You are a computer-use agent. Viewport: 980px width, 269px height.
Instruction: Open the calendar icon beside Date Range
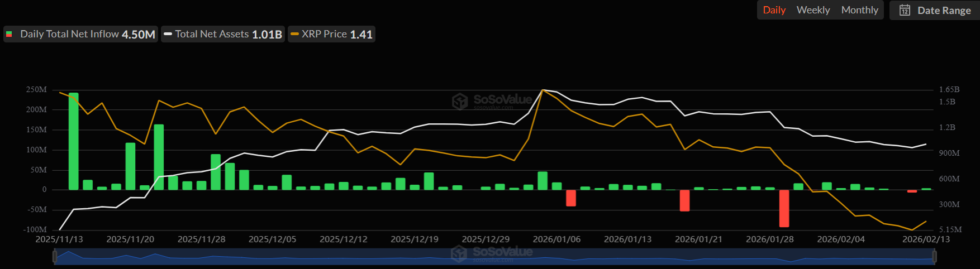pyautogui.click(x=905, y=10)
